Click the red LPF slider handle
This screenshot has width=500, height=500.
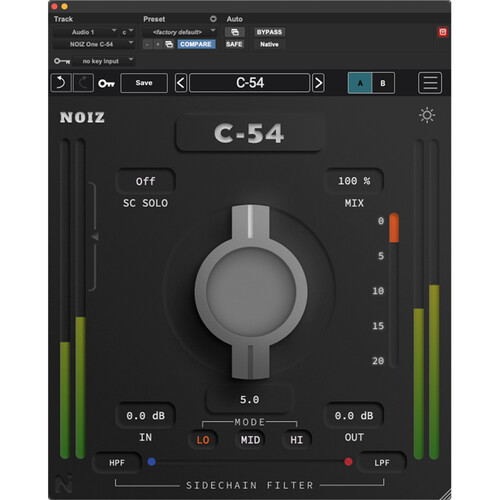(348, 462)
